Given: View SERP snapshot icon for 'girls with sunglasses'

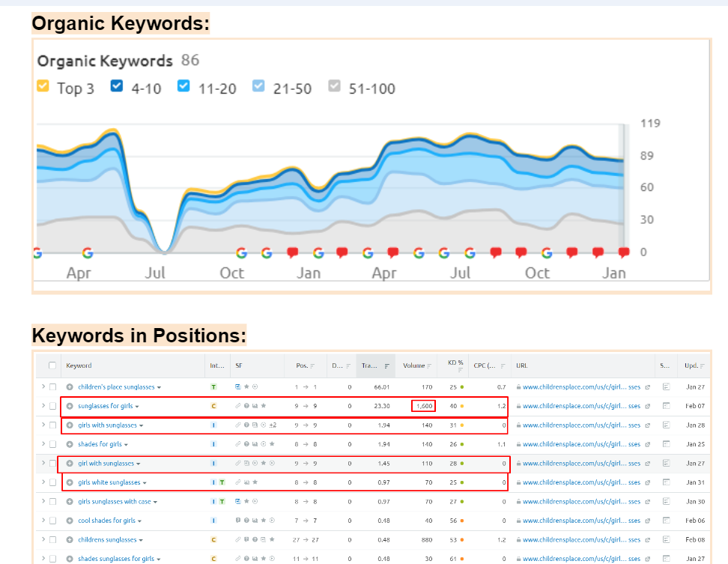Looking at the screenshot, I should pos(667,425).
